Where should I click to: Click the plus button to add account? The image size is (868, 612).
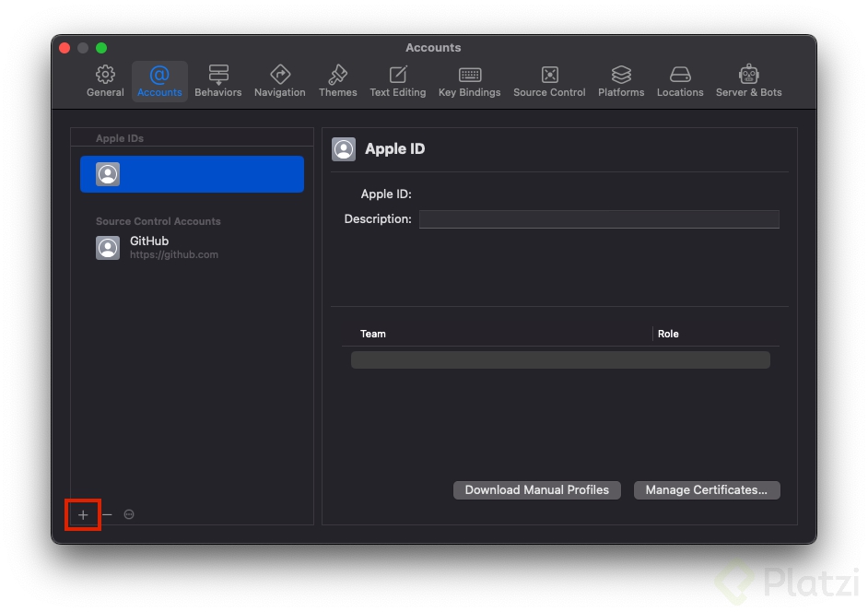pyautogui.click(x=83, y=515)
